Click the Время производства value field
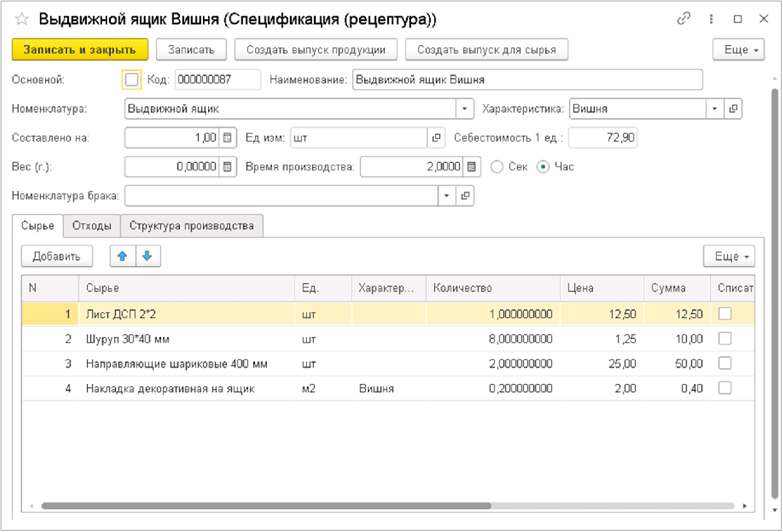 coord(412,166)
